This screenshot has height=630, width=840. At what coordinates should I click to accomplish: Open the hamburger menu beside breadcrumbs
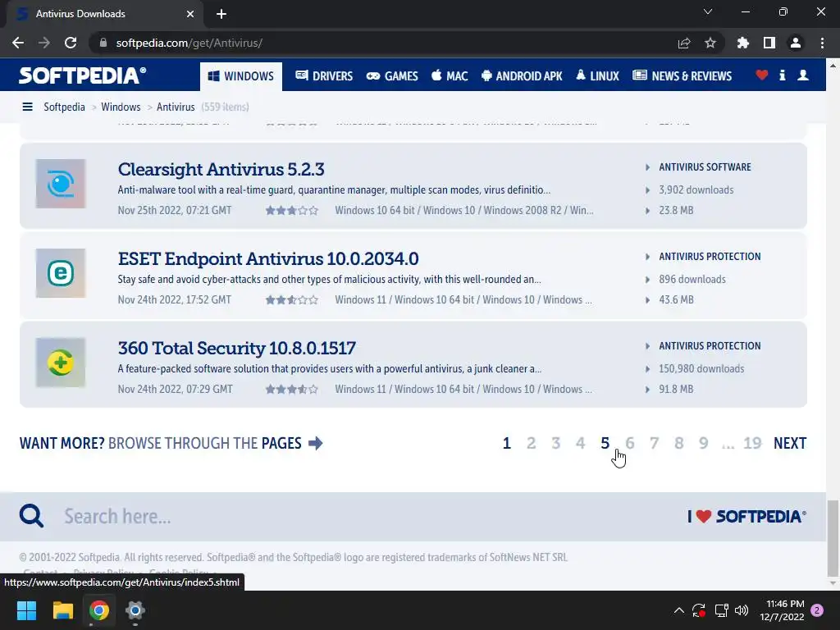(27, 107)
